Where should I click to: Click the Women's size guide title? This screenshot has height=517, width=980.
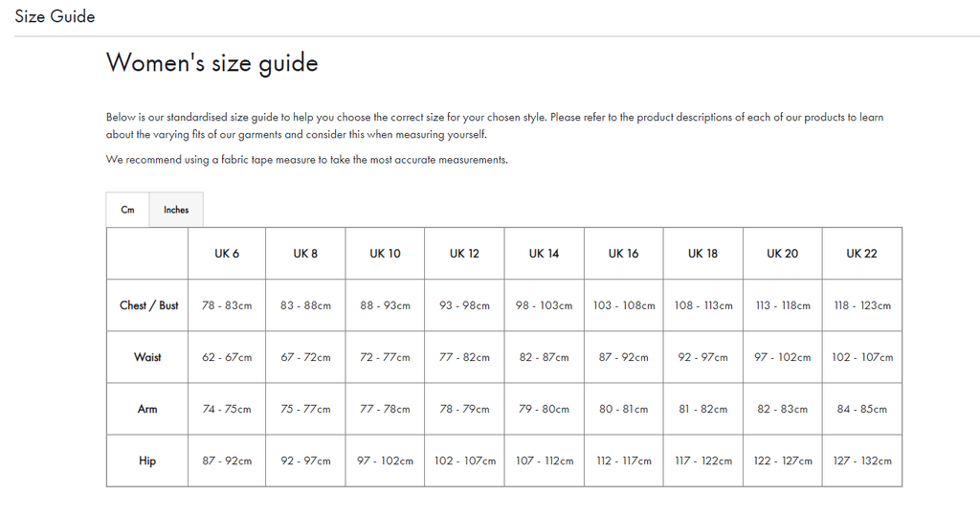pos(212,63)
